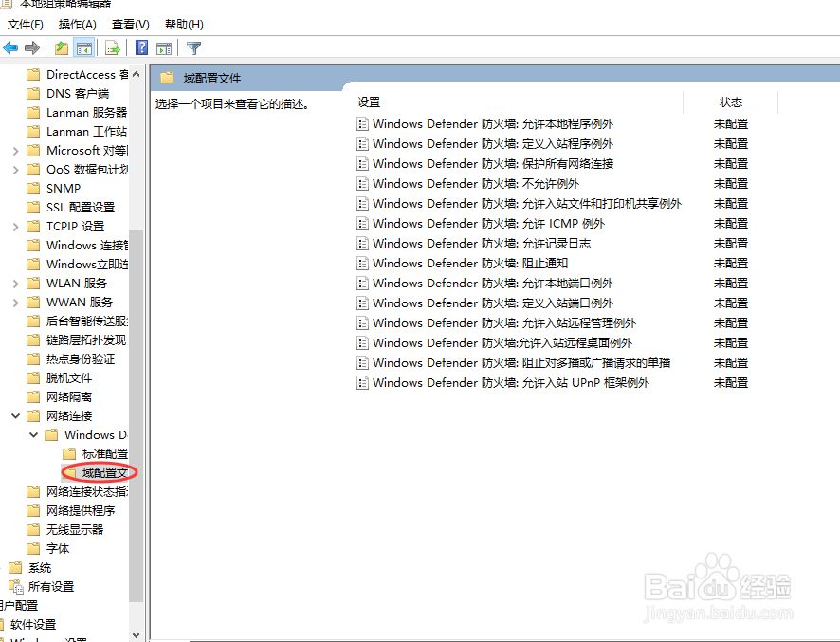Click the Export list toolbar icon
This screenshot has width=840, height=642.
click(x=113, y=48)
